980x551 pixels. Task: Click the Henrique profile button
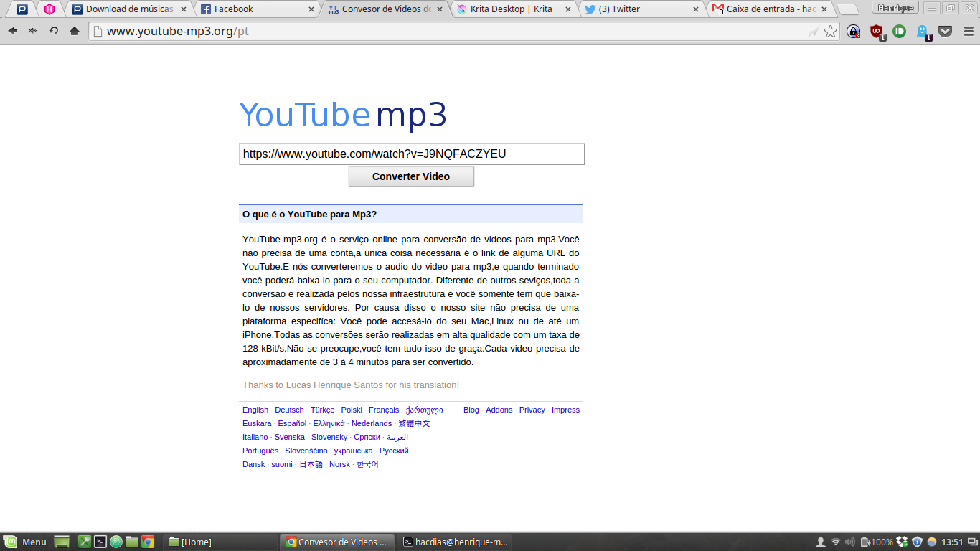895,8
